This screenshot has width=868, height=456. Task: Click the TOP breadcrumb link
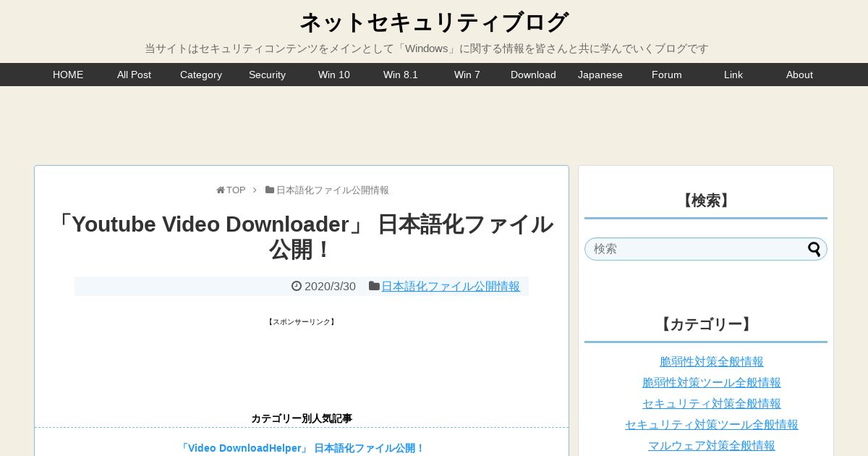236,190
